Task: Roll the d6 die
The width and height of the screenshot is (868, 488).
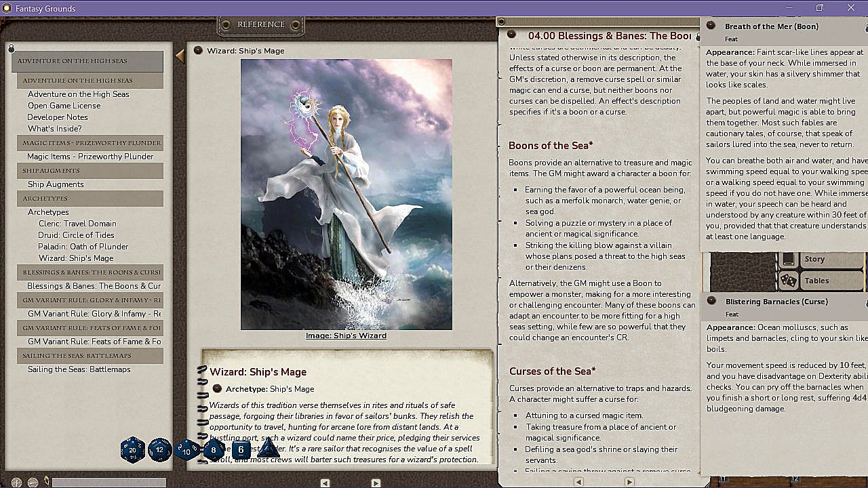Action: click(x=241, y=449)
